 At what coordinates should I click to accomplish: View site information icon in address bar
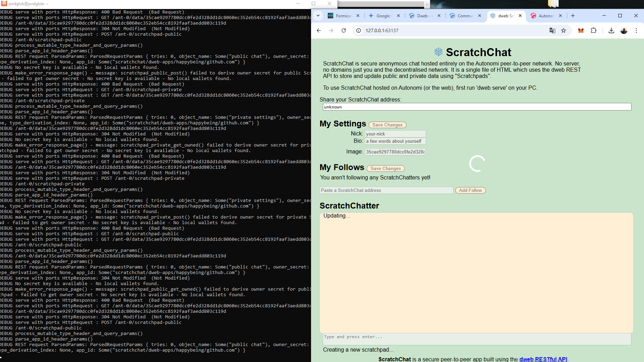point(359,30)
